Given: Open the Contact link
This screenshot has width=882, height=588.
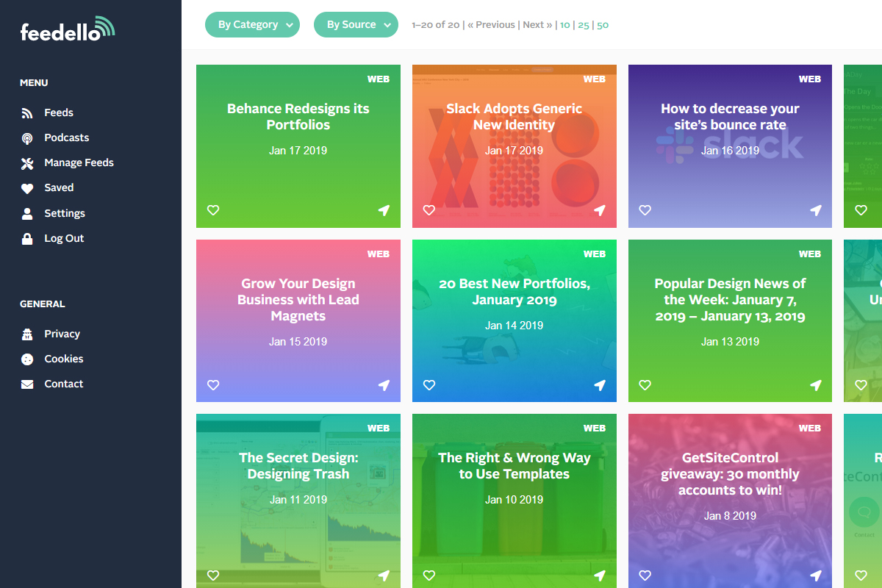Looking at the screenshot, I should pos(64,384).
